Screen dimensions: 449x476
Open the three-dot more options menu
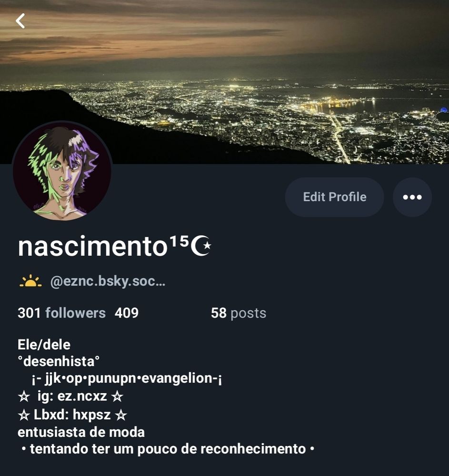412,197
